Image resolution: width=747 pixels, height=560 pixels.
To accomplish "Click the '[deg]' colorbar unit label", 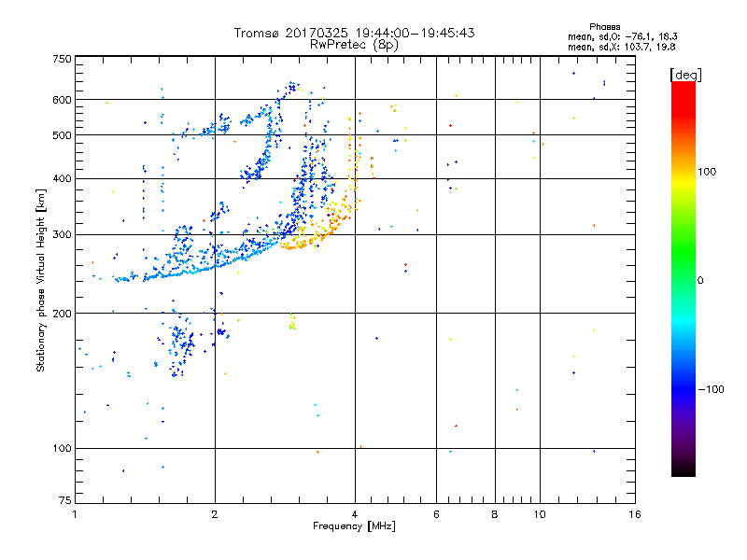I will coord(685,75).
